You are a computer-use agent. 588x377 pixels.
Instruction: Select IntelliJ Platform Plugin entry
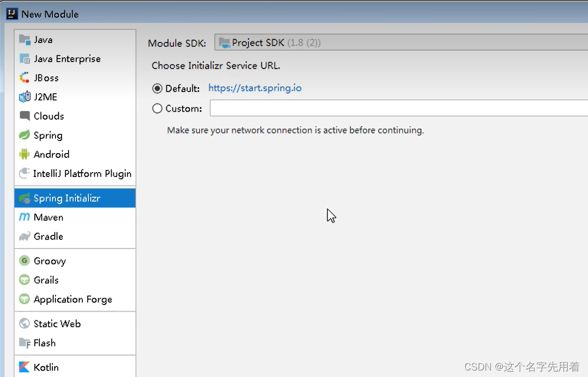click(x=82, y=174)
